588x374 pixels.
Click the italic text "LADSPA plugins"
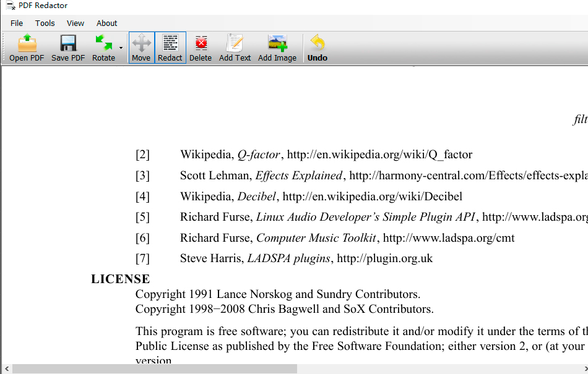click(x=289, y=258)
